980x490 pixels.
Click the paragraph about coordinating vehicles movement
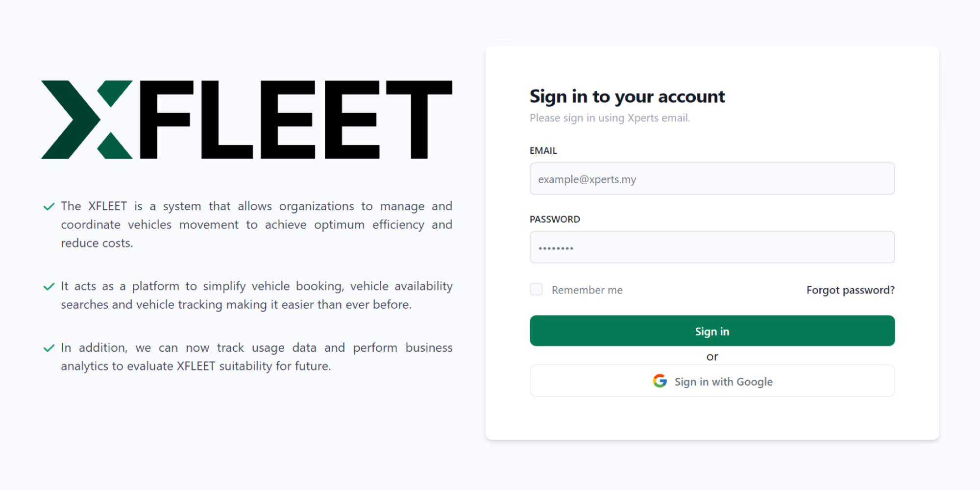click(x=256, y=224)
